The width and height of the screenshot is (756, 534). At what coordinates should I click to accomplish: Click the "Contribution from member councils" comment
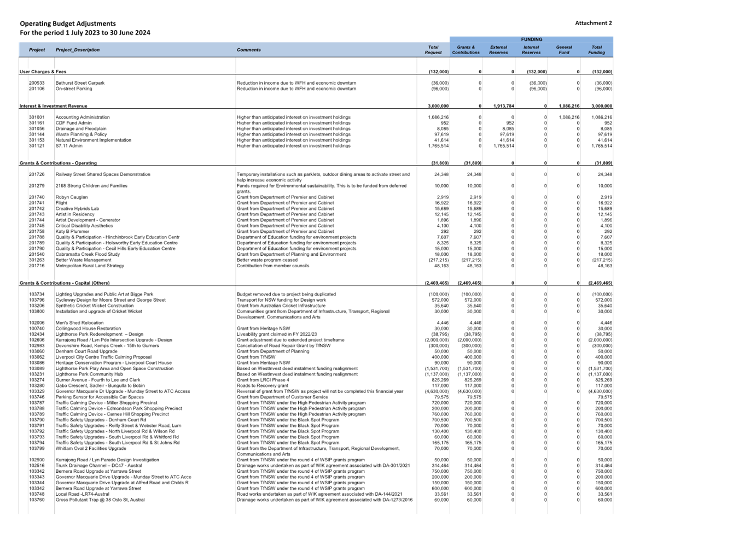[273, 266]
